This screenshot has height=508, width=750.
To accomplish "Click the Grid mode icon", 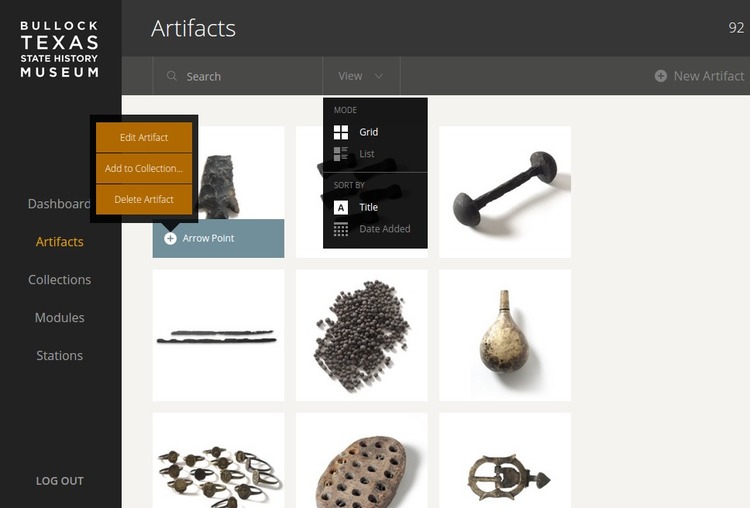I will 341,132.
